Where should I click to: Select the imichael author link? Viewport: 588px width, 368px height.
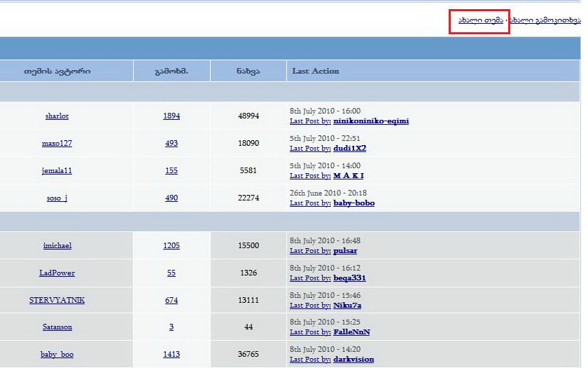[x=57, y=246]
